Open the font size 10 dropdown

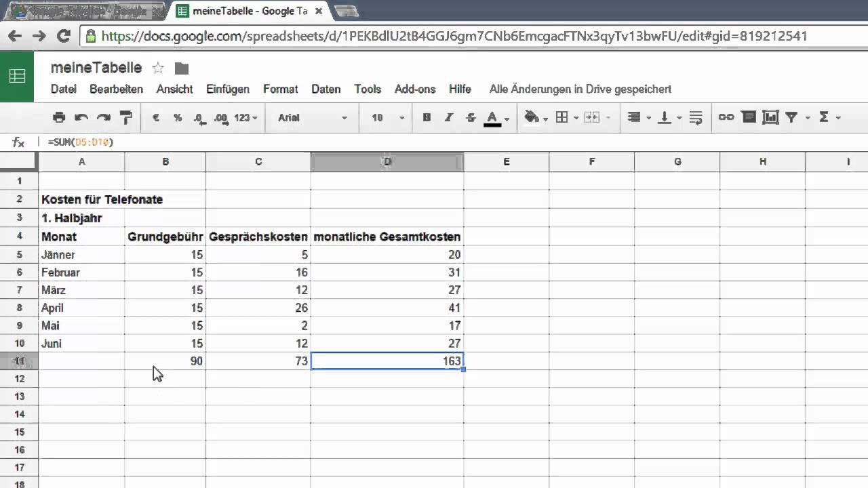click(x=388, y=117)
